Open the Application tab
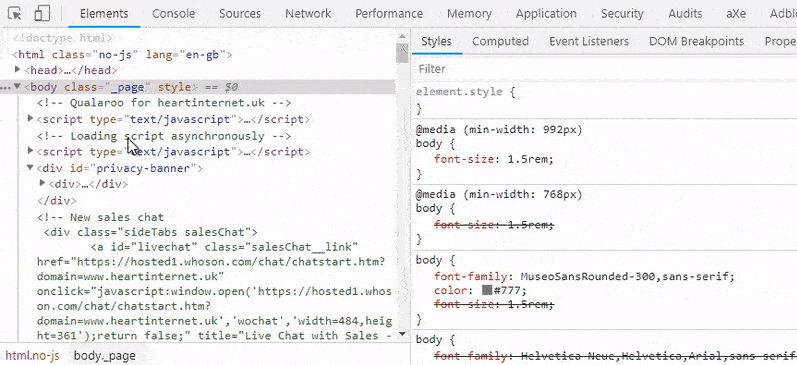 [x=546, y=14]
